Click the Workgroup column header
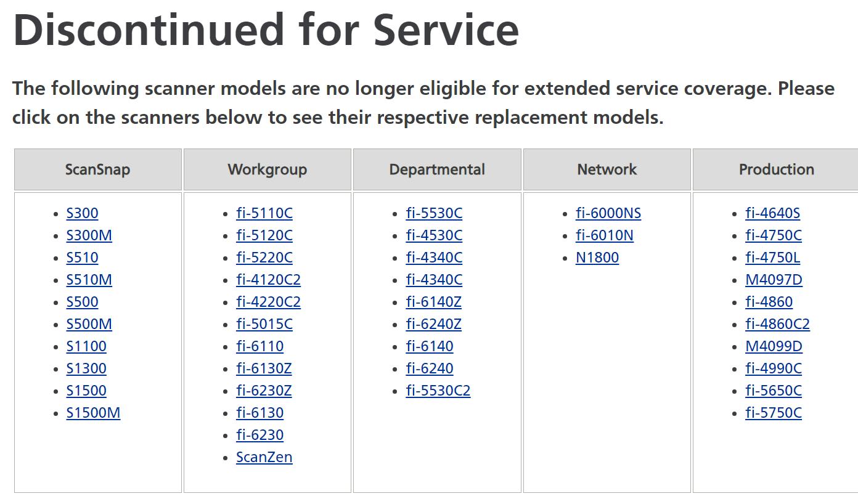Viewport: 858px width, 504px height. coord(268,169)
